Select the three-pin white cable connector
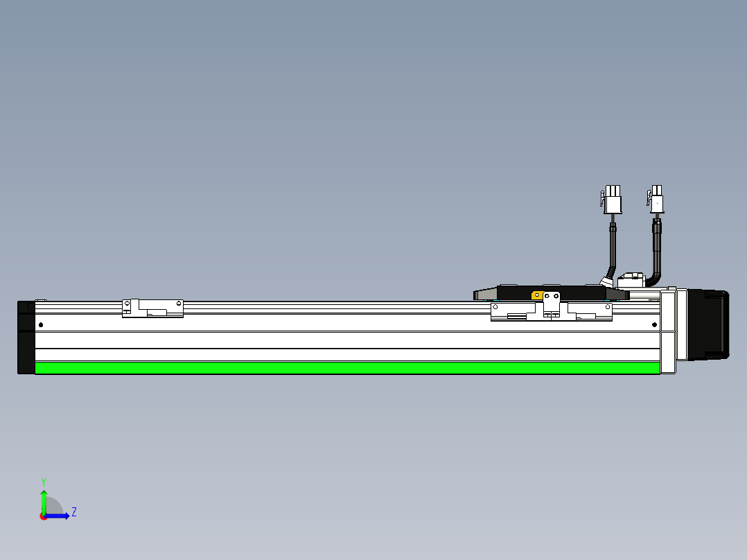This screenshot has width=747, height=560. coord(611,199)
